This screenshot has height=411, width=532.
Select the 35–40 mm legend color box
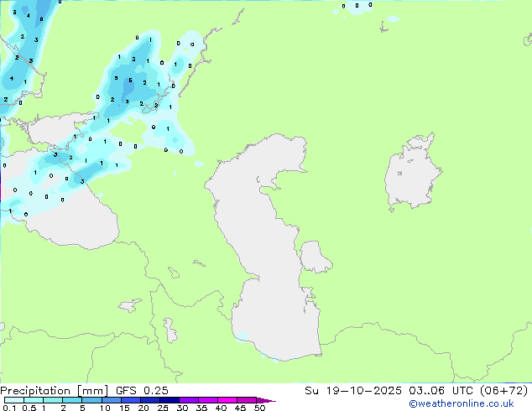[207, 400]
